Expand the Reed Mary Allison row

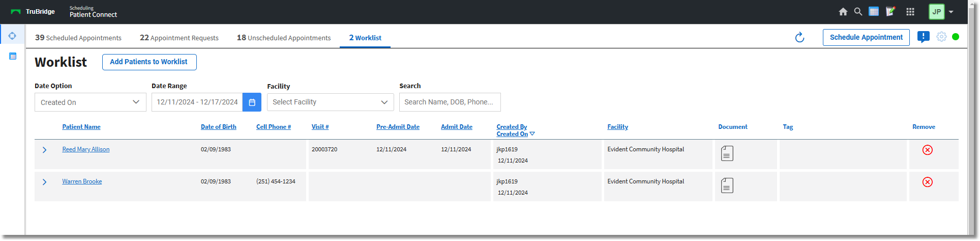pyautogui.click(x=45, y=150)
